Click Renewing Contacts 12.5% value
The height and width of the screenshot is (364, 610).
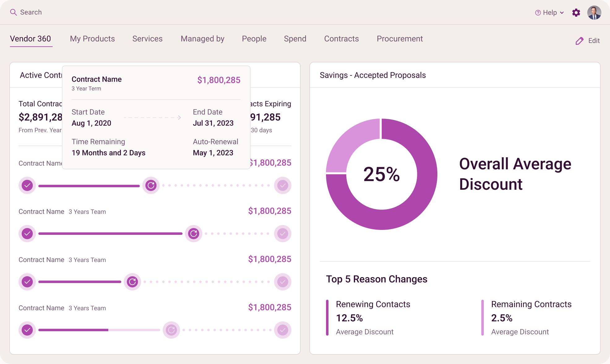(350, 318)
